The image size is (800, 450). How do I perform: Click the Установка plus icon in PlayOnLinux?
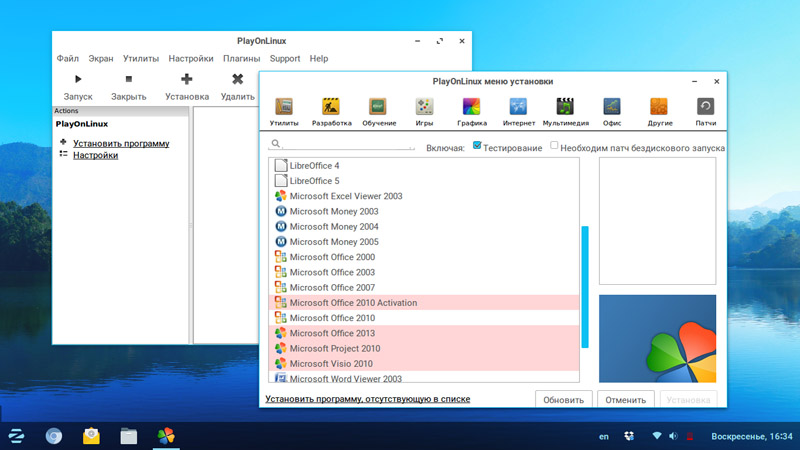(x=187, y=79)
